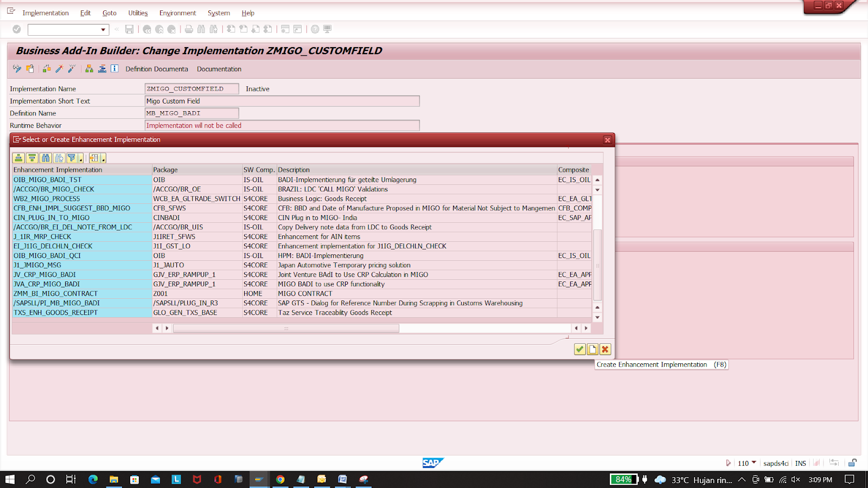Click the Activate wand icon
This screenshot has height=488, width=868.
click(x=59, y=69)
